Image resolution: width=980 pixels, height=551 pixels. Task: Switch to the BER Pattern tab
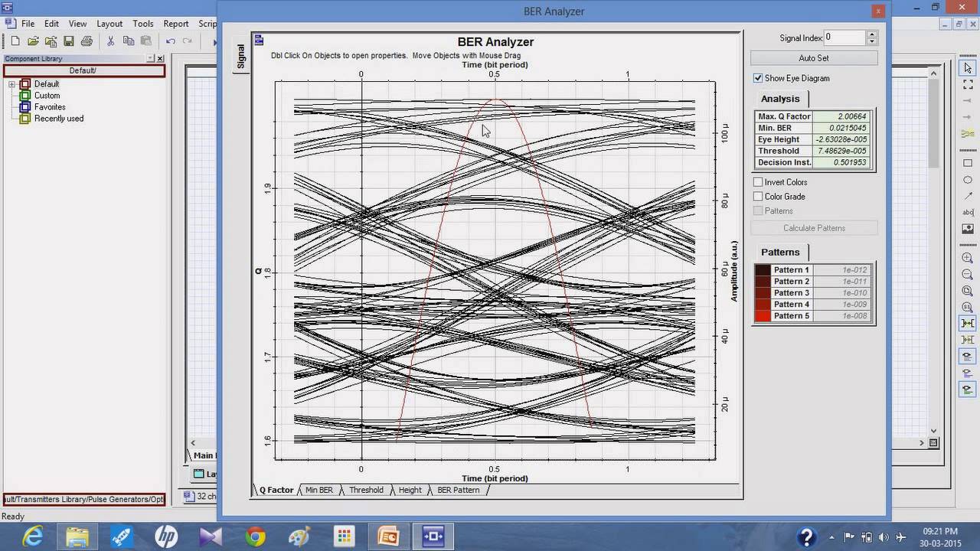point(458,490)
